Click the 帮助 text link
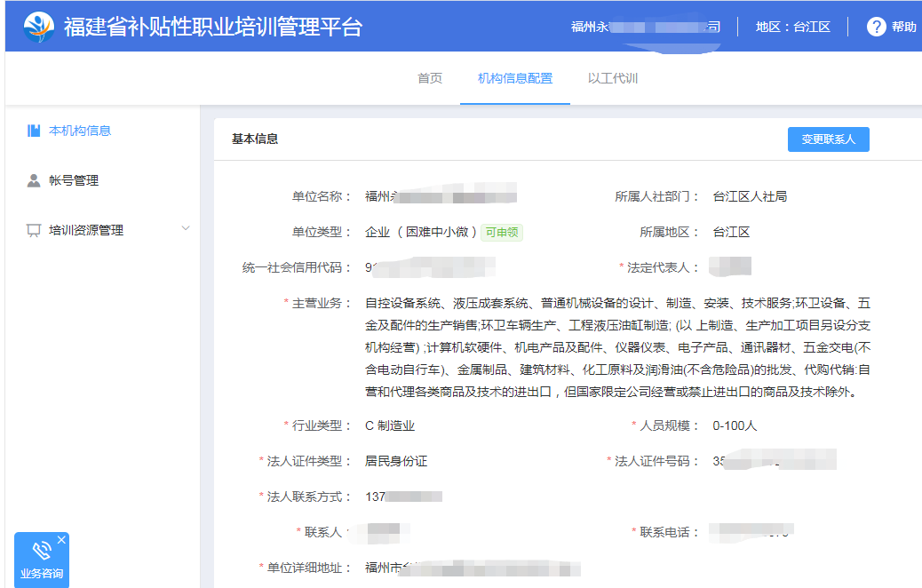The height and width of the screenshot is (588, 922). [x=903, y=27]
